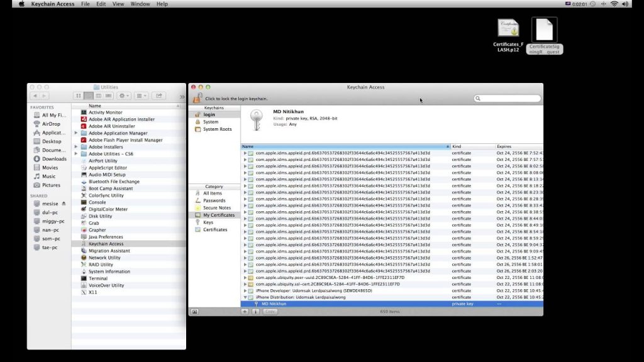Toggle the keychains list view button
The width and height of the screenshot is (644, 362).
195,312
